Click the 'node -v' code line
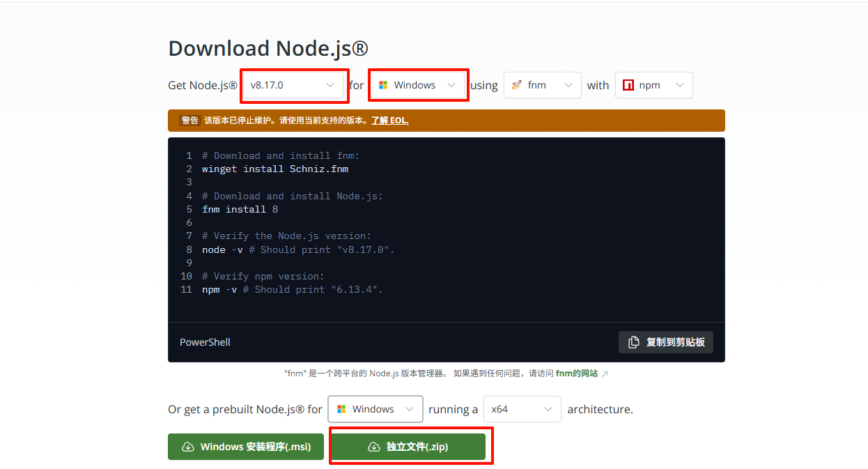The image size is (868, 469). click(298, 249)
